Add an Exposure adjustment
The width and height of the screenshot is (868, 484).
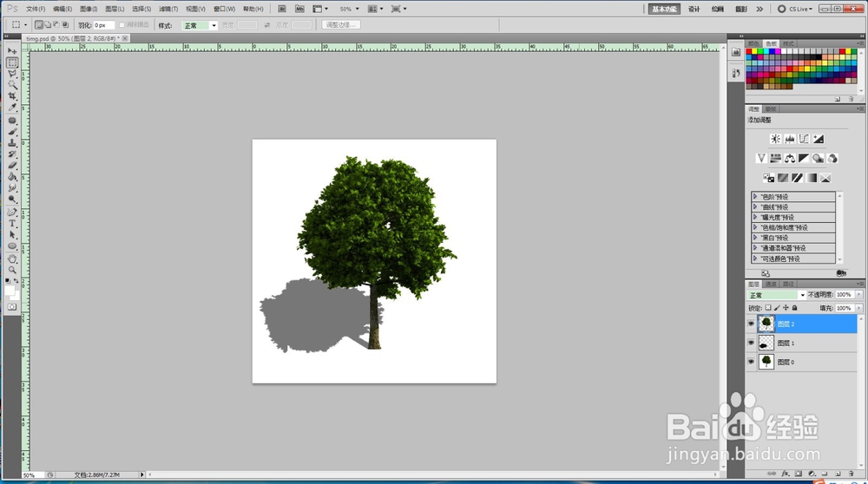819,139
